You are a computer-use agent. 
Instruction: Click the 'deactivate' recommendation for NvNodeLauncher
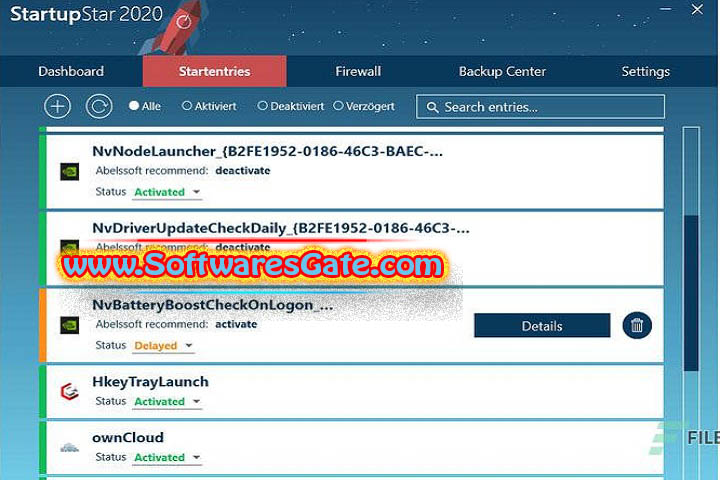[x=242, y=170]
